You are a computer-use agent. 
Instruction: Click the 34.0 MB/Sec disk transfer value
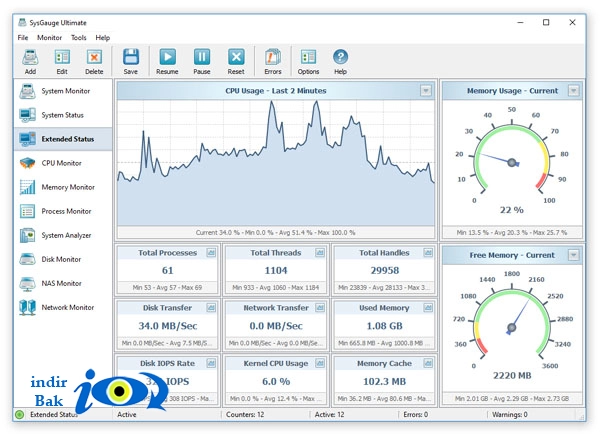(x=168, y=326)
